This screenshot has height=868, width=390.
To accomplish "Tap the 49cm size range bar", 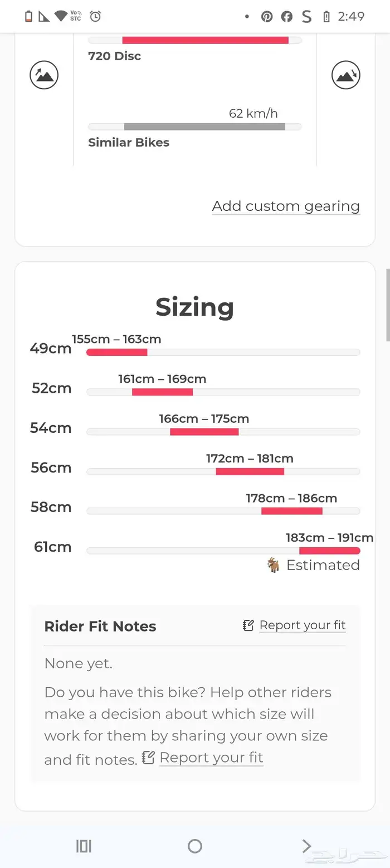I will [117, 352].
